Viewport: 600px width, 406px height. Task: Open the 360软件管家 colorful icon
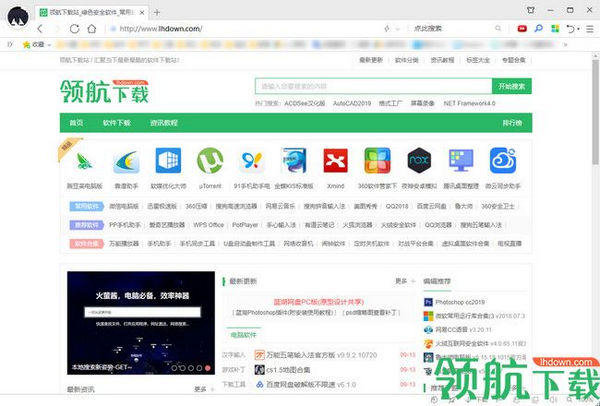[x=377, y=161]
